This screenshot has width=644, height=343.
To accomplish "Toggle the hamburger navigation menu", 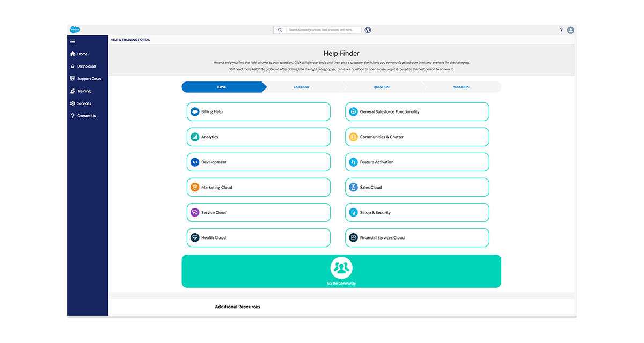I will pyautogui.click(x=72, y=41).
